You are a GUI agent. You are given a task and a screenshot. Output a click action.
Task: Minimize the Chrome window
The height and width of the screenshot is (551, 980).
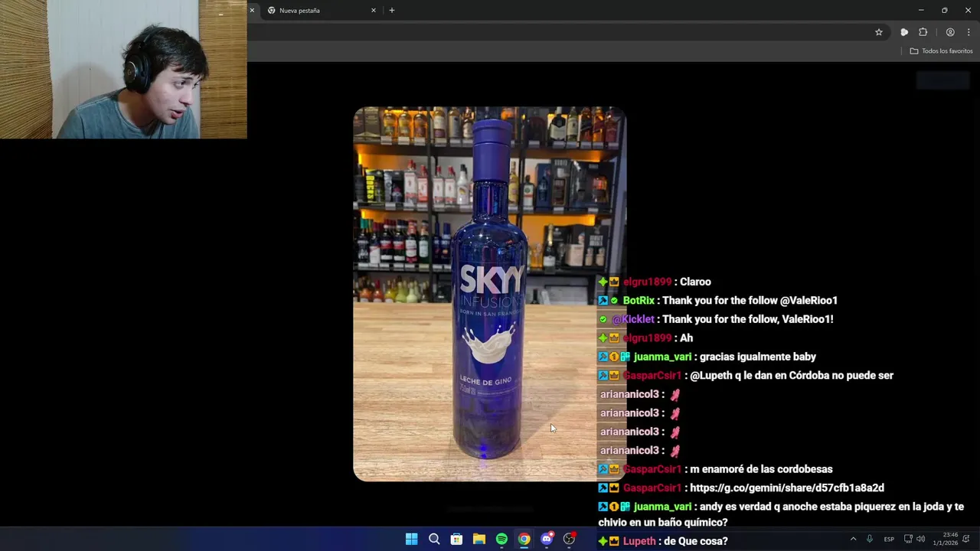click(x=921, y=10)
